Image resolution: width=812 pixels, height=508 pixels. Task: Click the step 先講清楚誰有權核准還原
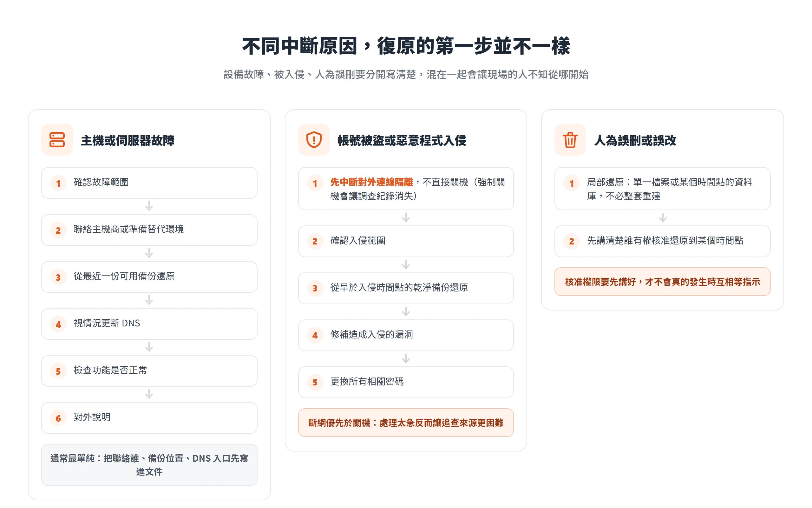coord(662,241)
